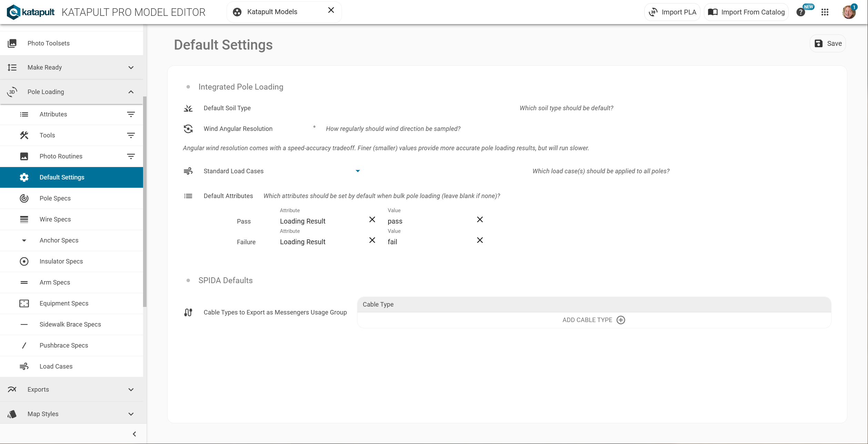Click the Save button
This screenshot has height=444, width=868.
point(827,43)
